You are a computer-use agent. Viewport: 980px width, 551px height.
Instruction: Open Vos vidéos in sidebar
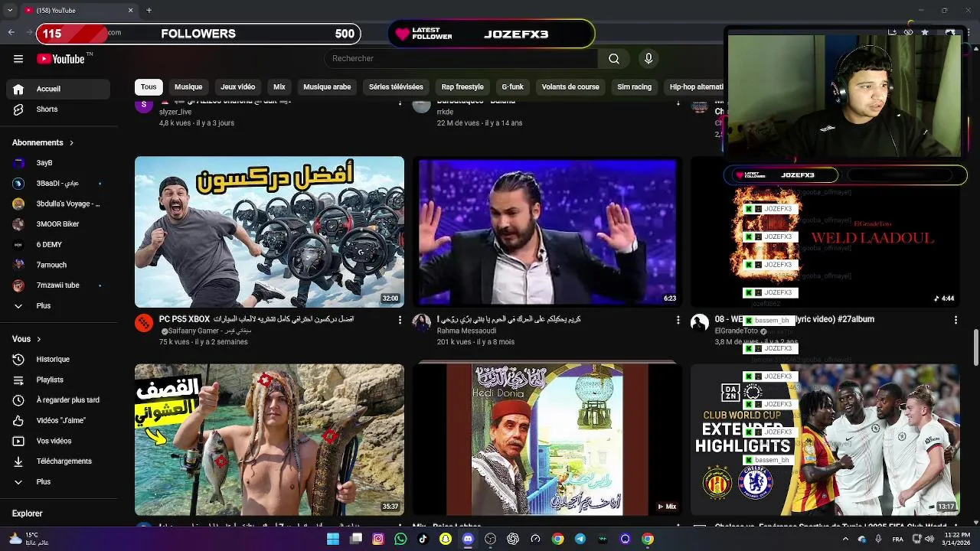click(x=58, y=442)
